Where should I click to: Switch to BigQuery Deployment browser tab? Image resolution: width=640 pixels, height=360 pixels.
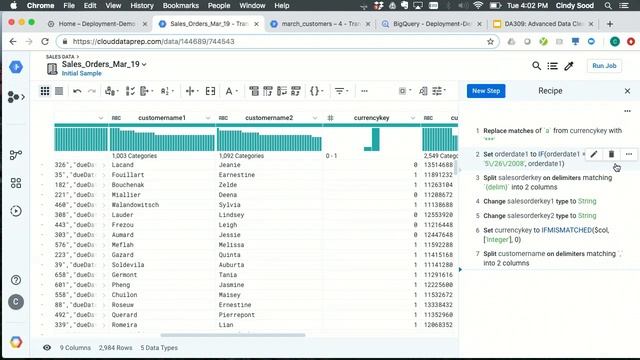tap(431, 24)
